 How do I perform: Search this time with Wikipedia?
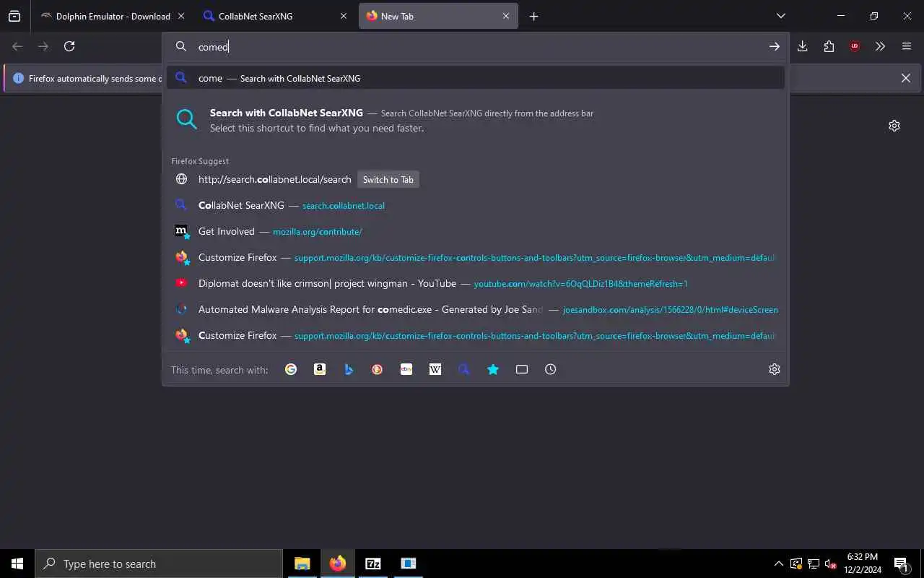pos(435,369)
